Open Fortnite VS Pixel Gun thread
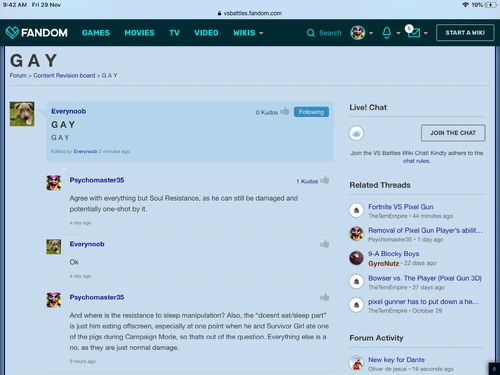Screen dimensions: 500x375 pyautogui.click(x=401, y=207)
